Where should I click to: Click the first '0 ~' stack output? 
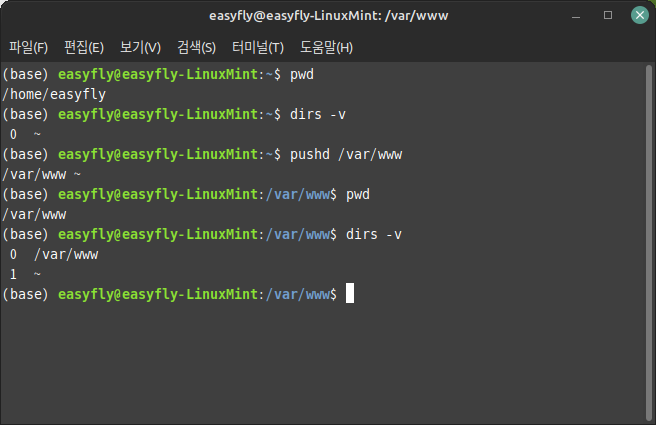pyautogui.click(x=25, y=134)
